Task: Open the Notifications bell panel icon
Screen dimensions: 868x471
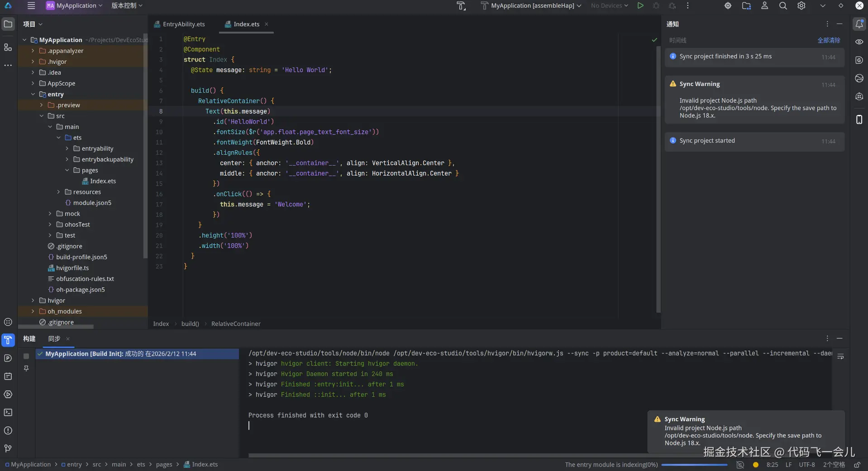Action: [x=859, y=24]
